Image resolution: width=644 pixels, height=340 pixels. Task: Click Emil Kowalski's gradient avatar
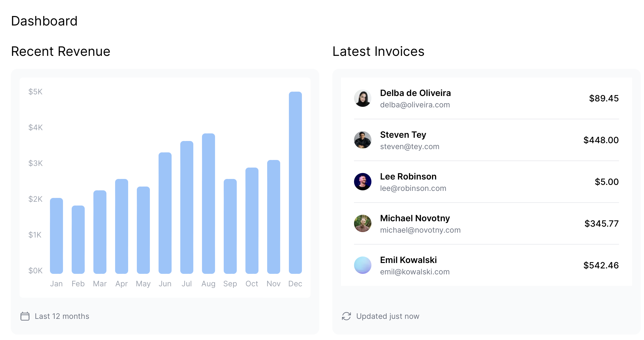tap(362, 265)
